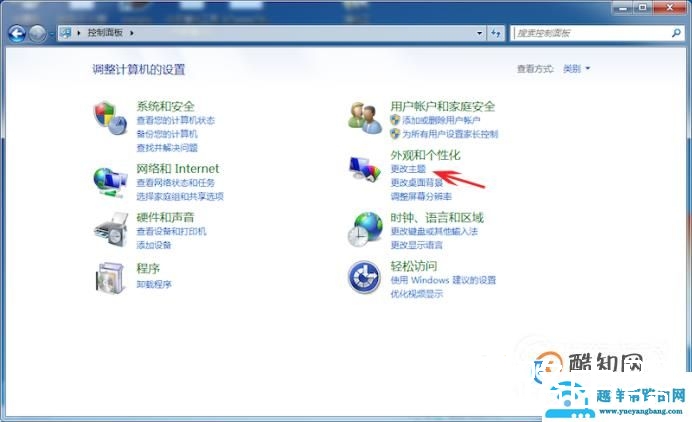Open 优化视频显示 link
This screenshot has width=692, height=422.
click(x=417, y=294)
